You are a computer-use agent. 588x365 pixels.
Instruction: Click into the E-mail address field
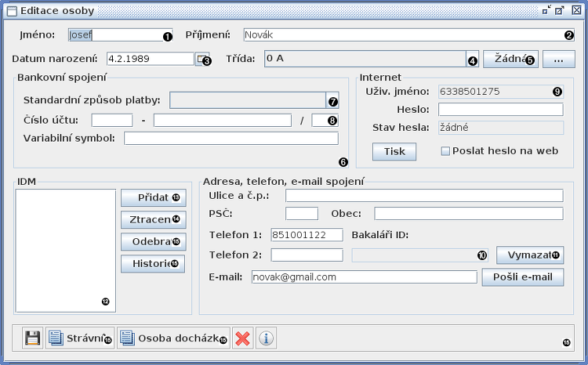[x=364, y=277]
